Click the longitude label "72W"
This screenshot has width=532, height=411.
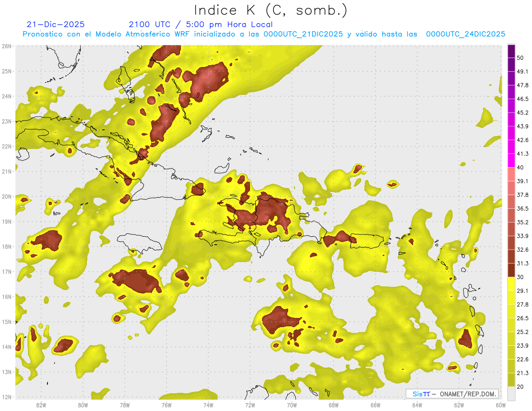coord(250,405)
